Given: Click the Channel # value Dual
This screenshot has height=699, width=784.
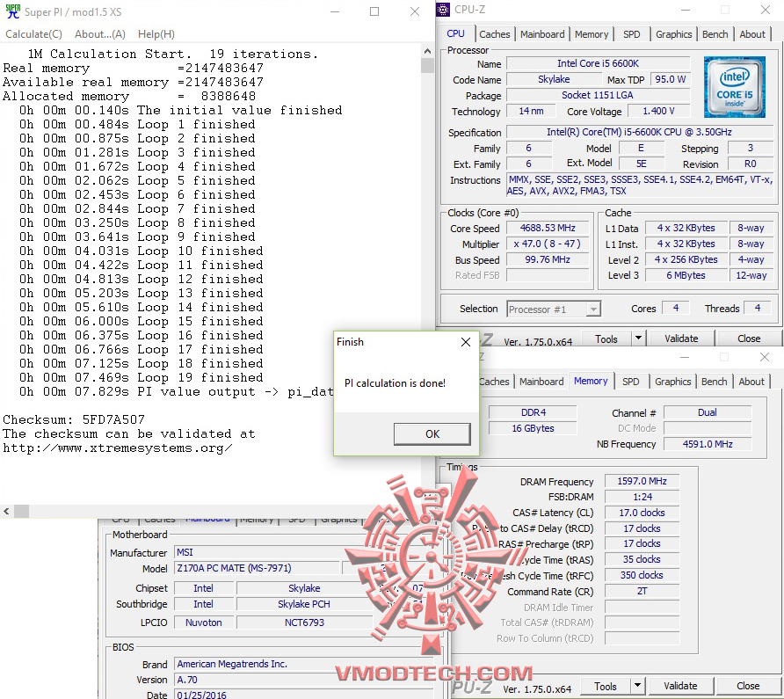Looking at the screenshot, I should point(707,412).
